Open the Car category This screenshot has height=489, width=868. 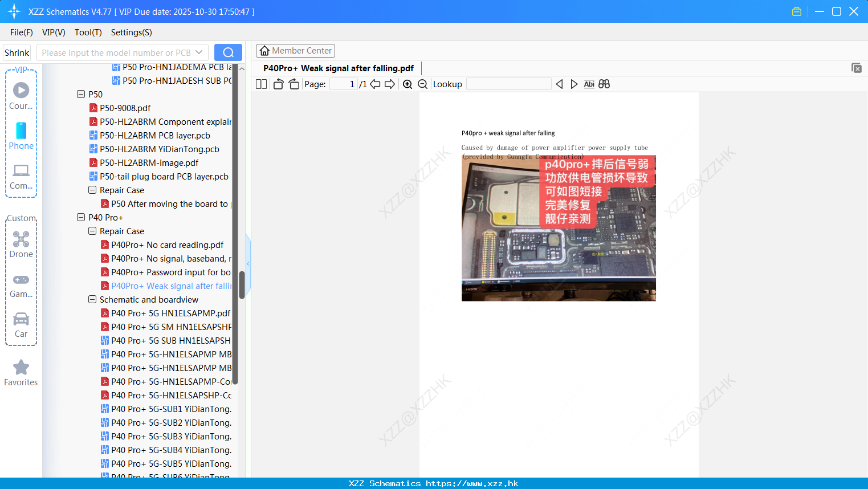pos(21,325)
